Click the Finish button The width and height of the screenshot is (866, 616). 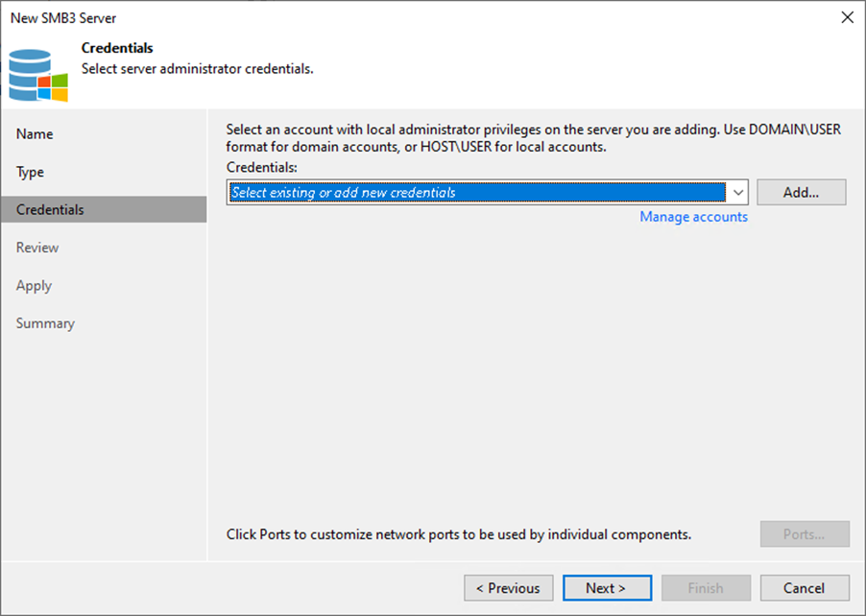pyautogui.click(x=706, y=588)
